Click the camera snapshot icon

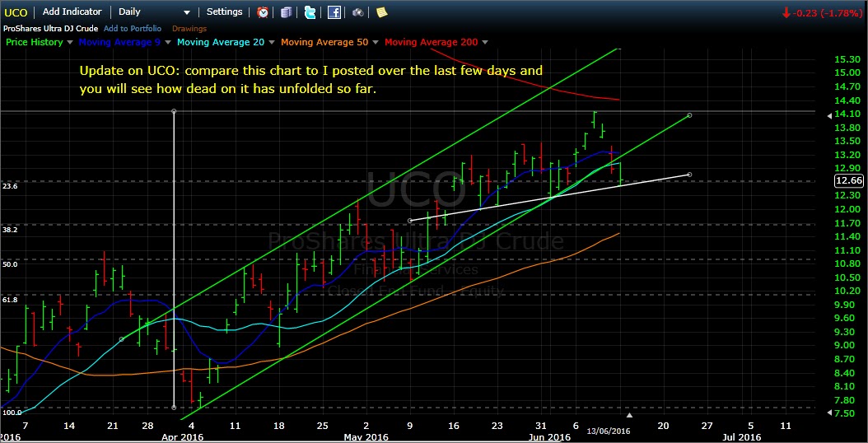(357, 12)
